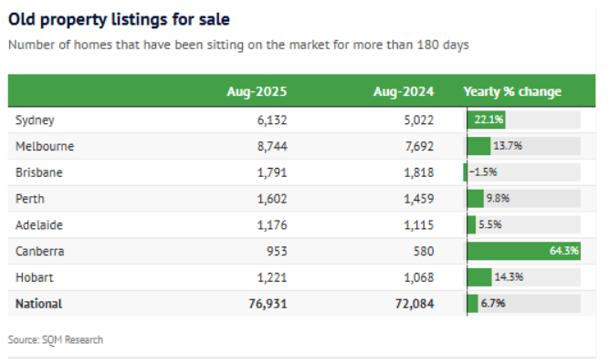Click the Old property listings for sale title
609x364 pixels.
point(119,20)
